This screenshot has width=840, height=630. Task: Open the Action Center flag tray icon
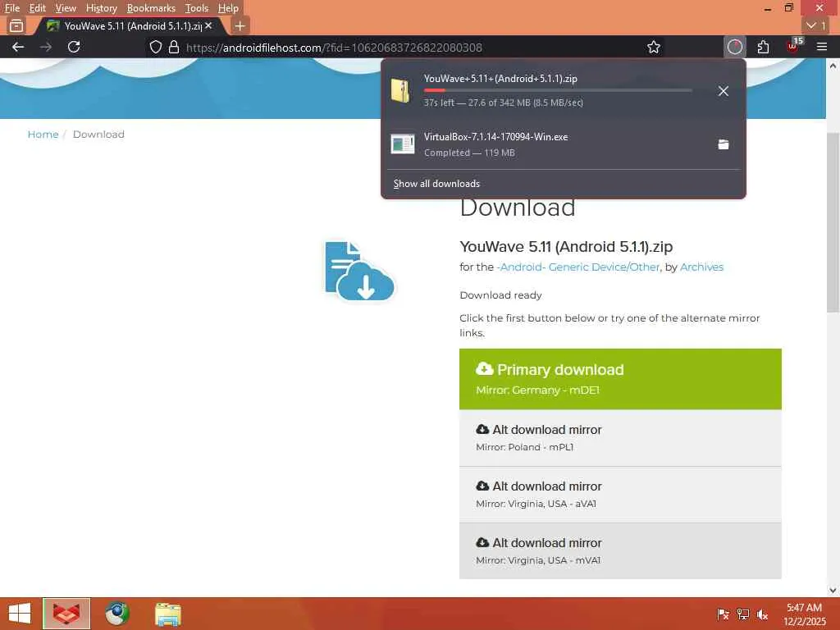tap(723, 614)
